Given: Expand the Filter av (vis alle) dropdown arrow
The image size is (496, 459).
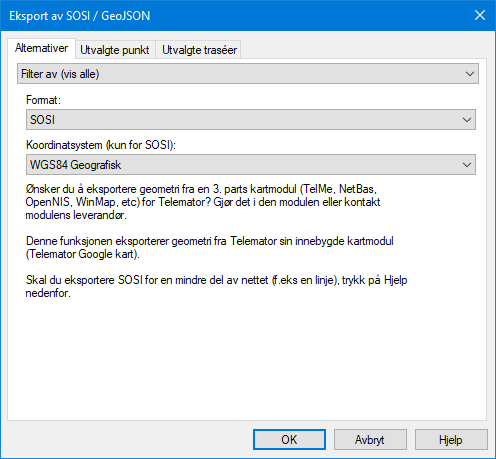Looking at the screenshot, I should 470,74.
